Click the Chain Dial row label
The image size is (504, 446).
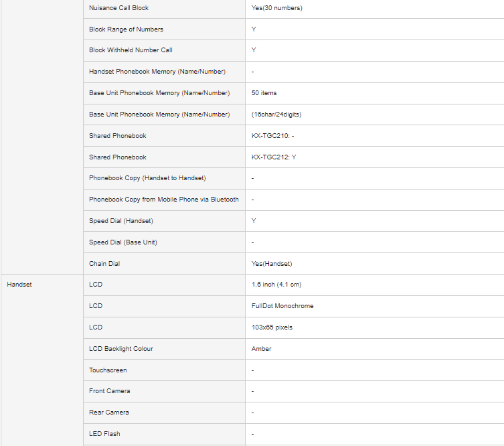tap(104, 264)
